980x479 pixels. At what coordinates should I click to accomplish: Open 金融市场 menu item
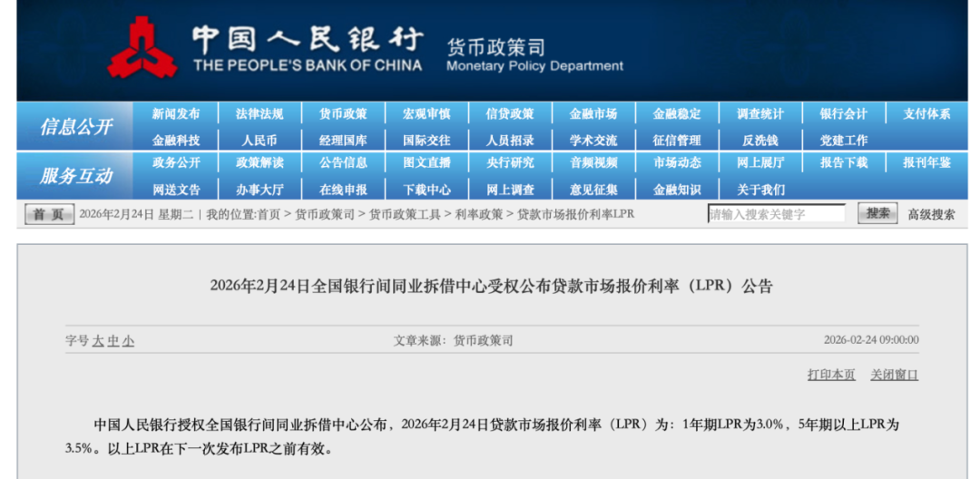click(593, 113)
